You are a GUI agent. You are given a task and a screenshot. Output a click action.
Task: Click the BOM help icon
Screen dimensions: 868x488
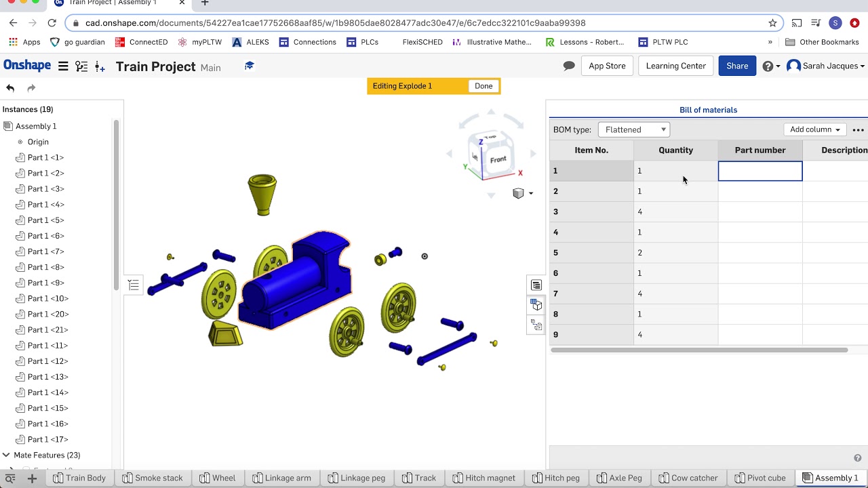pos(858,458)
